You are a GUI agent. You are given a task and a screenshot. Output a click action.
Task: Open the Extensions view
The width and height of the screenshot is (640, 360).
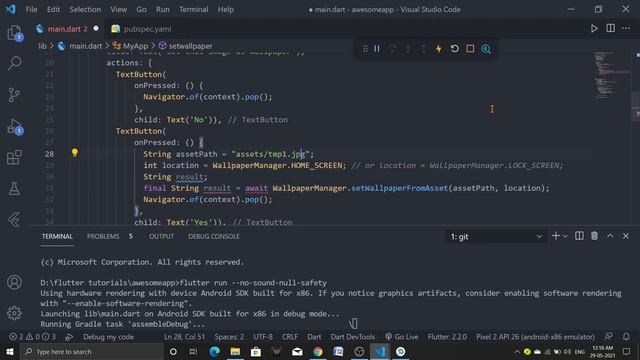click(15, 158)
